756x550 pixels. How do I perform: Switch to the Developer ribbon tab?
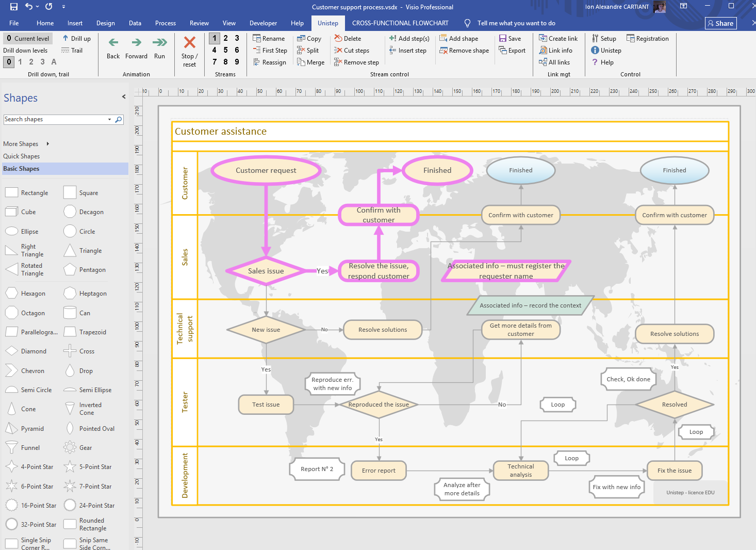[x=263, y=23]
